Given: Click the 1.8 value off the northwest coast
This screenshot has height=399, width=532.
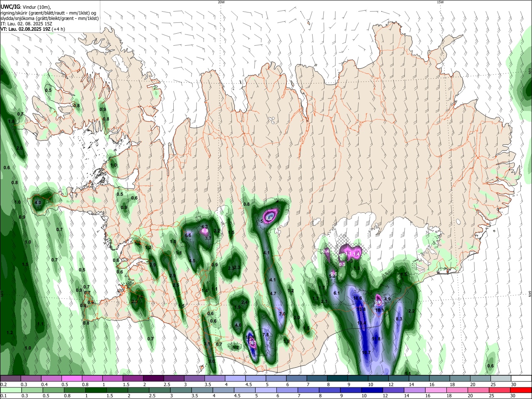Looking at the screenshot, I should pyautogui.click(x=12, y=121).
